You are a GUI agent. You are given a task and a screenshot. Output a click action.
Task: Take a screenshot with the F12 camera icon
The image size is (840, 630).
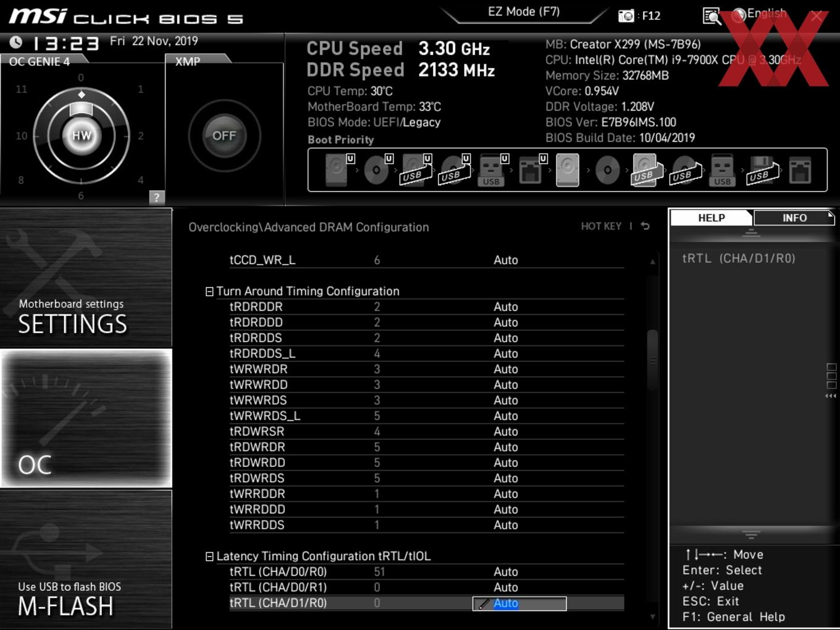coord(626,15)
